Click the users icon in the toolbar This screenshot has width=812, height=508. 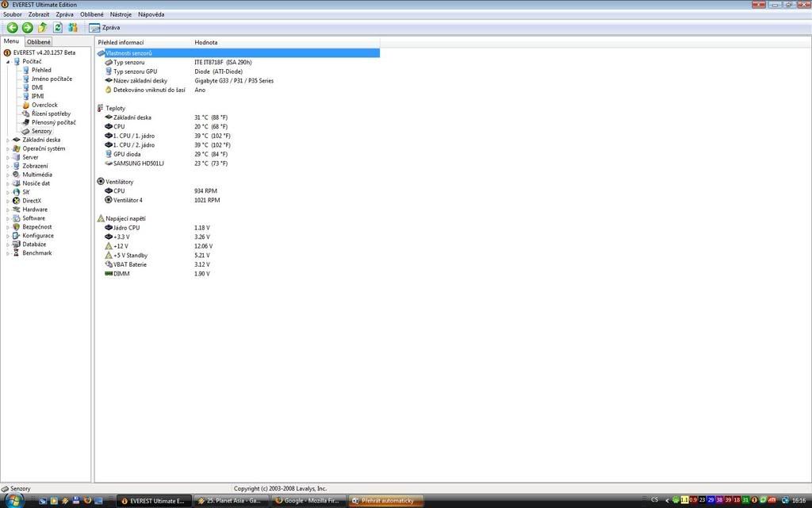(73, 28)
